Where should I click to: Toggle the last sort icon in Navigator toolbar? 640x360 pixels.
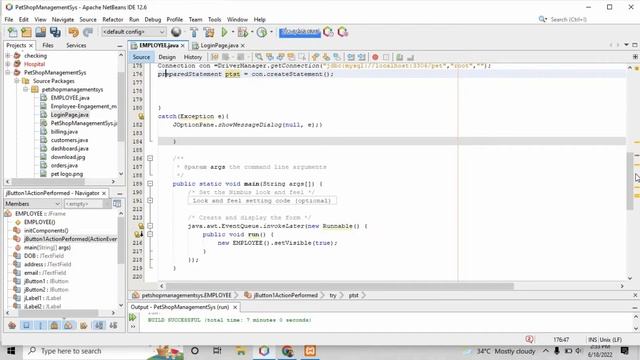click(x=113, y=325)
